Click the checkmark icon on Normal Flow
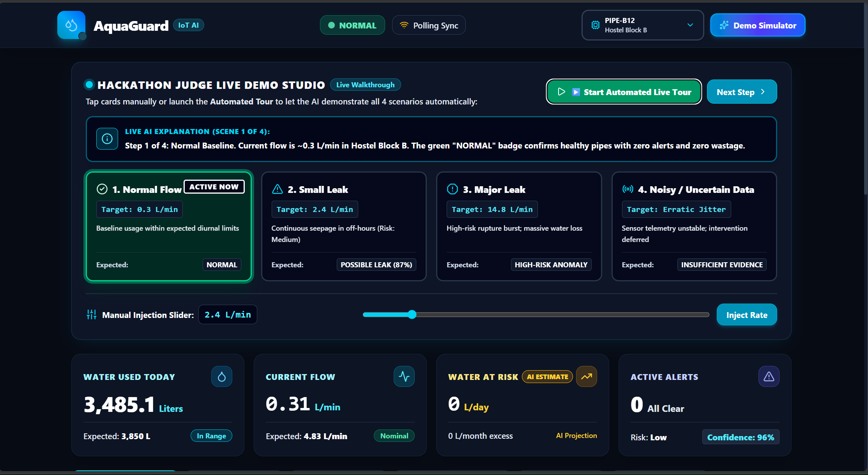This screenshot has height=475, width=868. point(102,189)
